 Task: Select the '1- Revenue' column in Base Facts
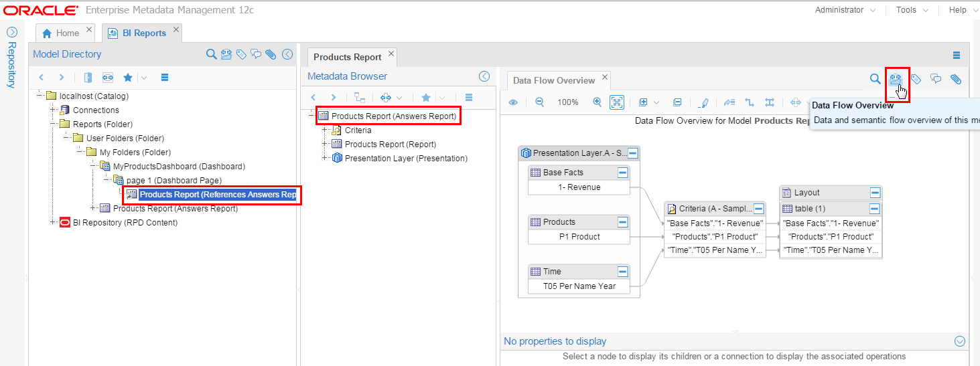click(580, 187)
